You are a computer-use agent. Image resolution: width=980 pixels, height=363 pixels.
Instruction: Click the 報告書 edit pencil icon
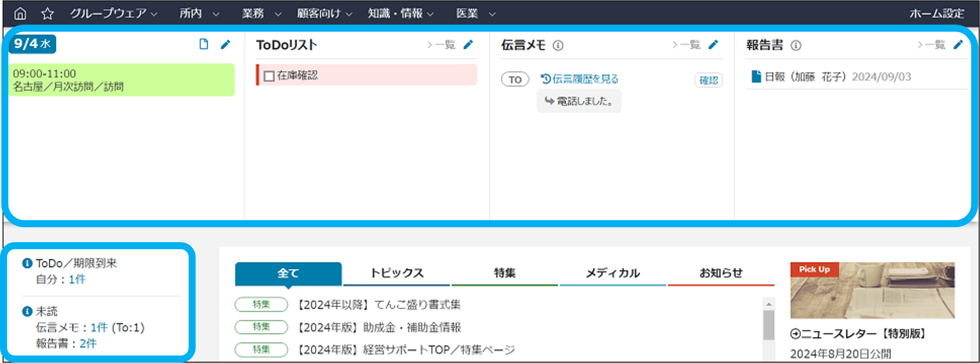(958, 44)
